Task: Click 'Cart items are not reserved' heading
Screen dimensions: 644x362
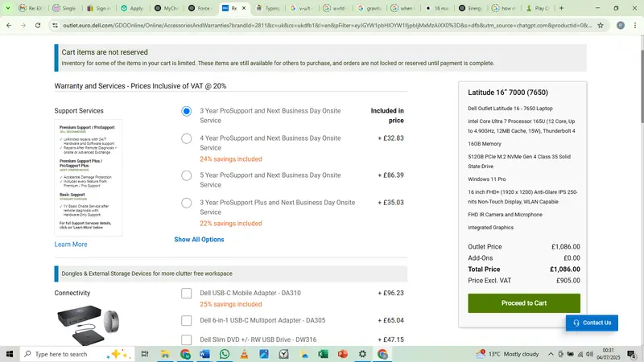Action: 105,52
